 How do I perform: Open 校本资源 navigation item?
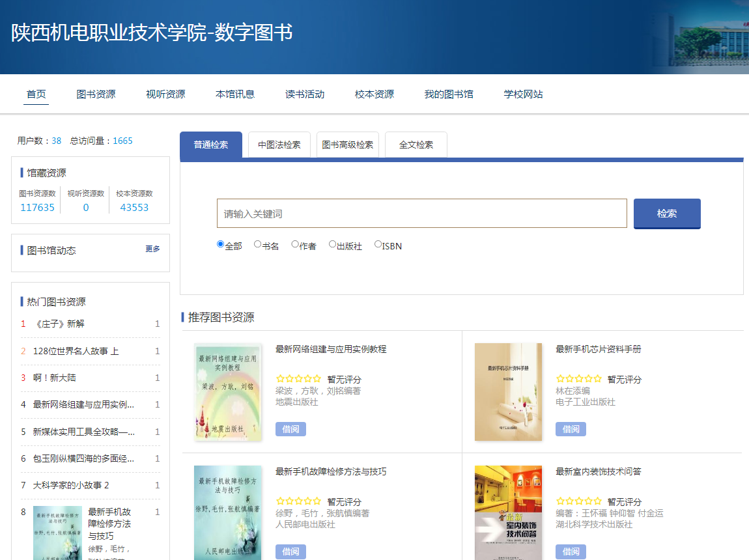374,94
